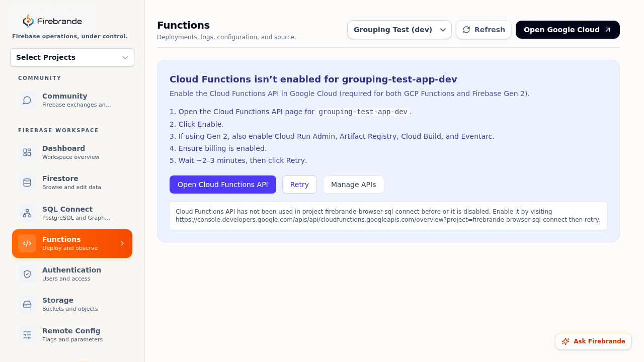The width and height of the screenshot is (644, 362).
Task: Open the Community chat bubble icon
Action: [x=27, y=100]
